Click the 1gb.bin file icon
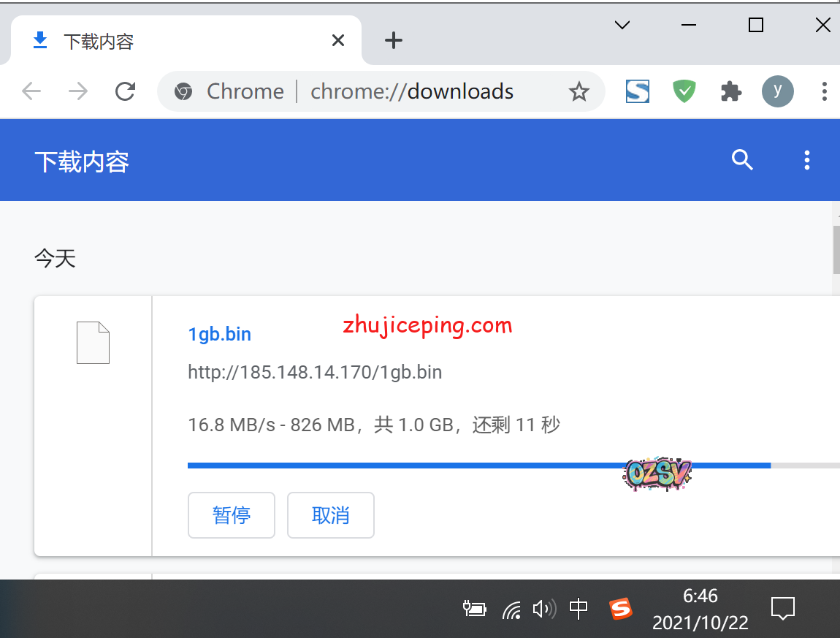 93,343
